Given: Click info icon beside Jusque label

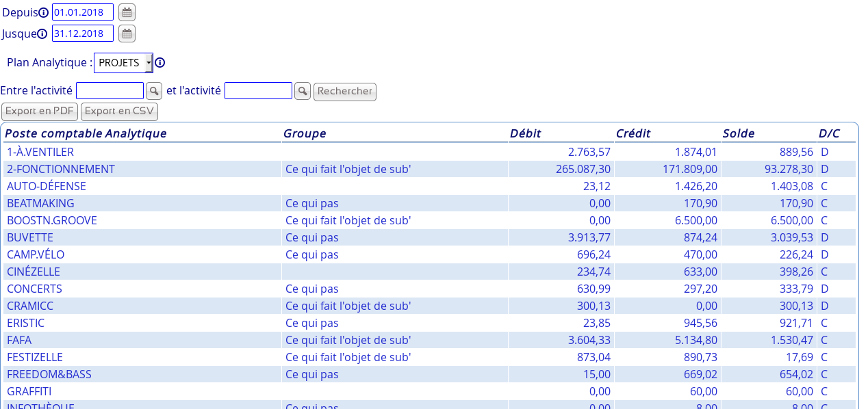Looking at the screenshot, I should click(x=42, y=34).
